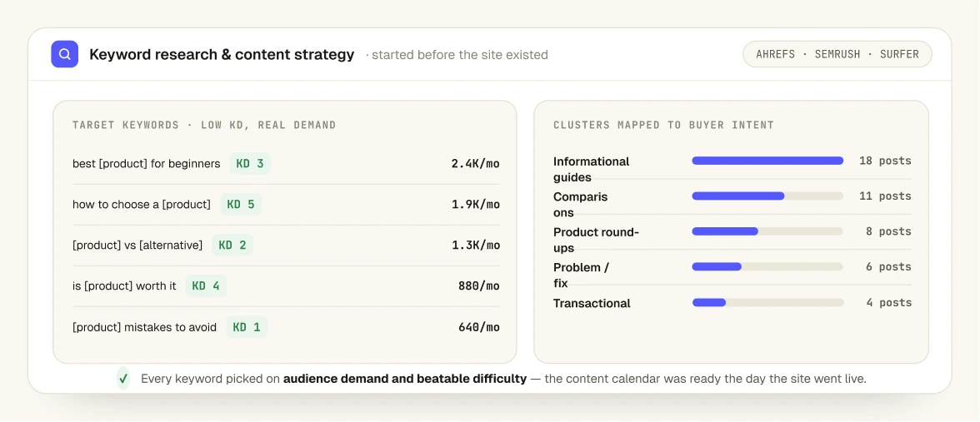Click the '6 posts' count
This screenshot has width=980, height=422.
coord(888,266)
